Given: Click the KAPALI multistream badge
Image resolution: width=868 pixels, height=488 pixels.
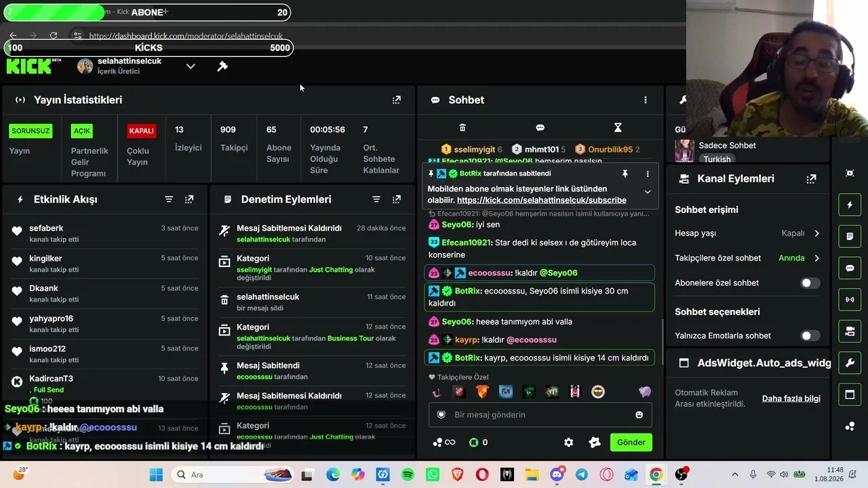Looking at the screenshot, I should [142, 131].
